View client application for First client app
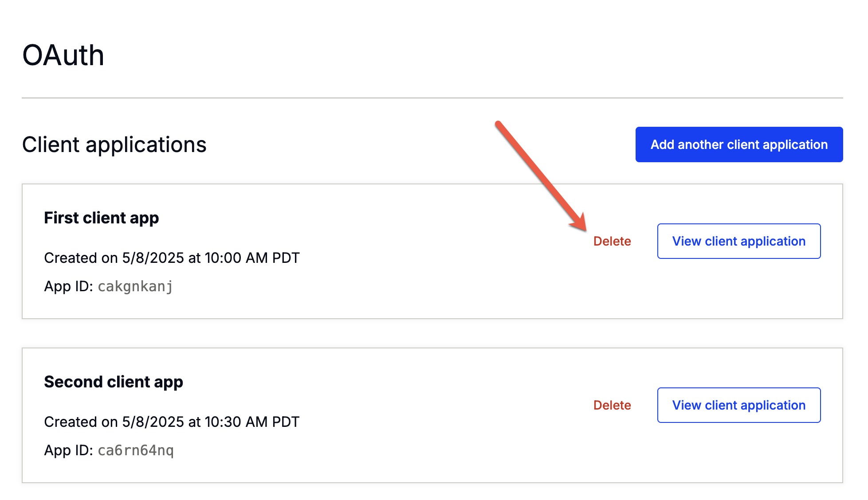 pos(739,241)
